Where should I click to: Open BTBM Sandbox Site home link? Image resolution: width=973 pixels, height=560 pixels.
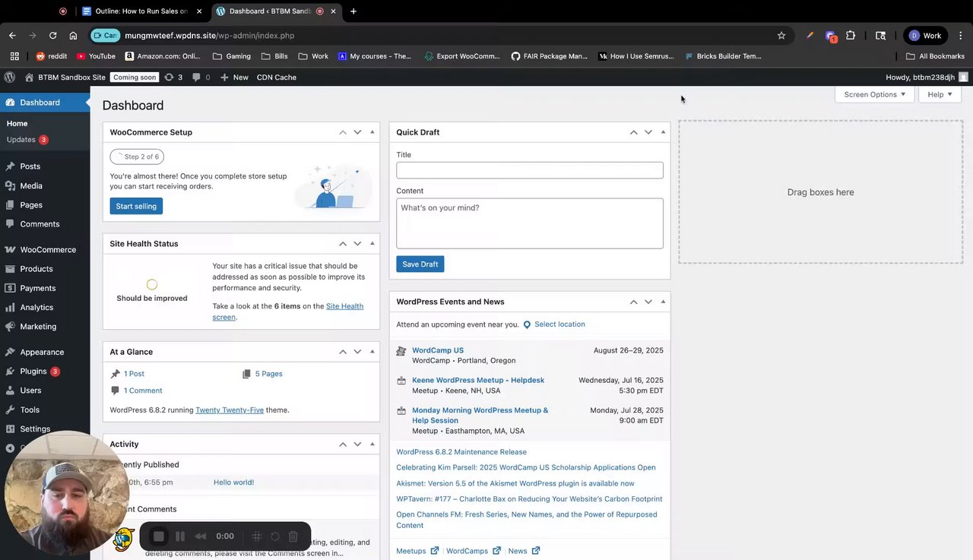[65, 78]
